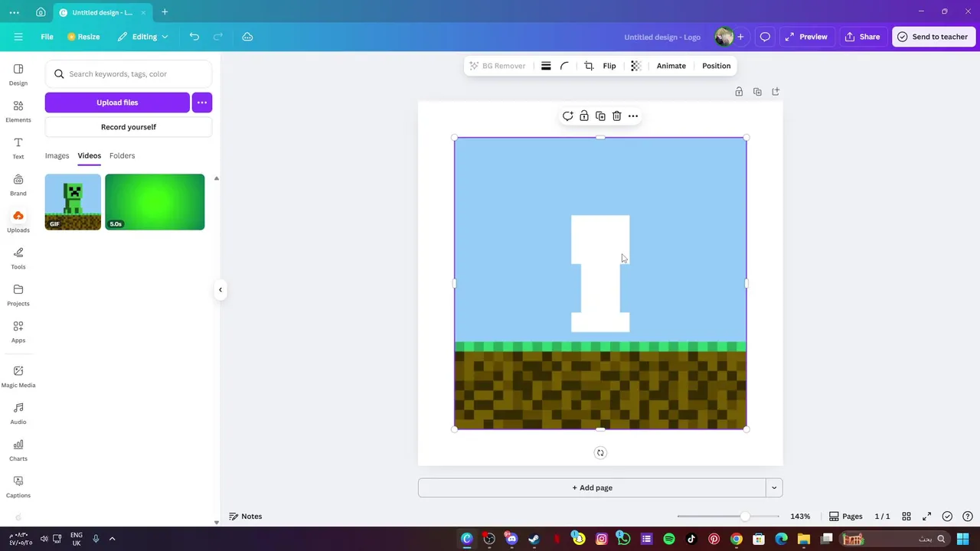The image size is (980, 551).
Task: Open the comments speech bubble icon
Action: click(765, 37)
